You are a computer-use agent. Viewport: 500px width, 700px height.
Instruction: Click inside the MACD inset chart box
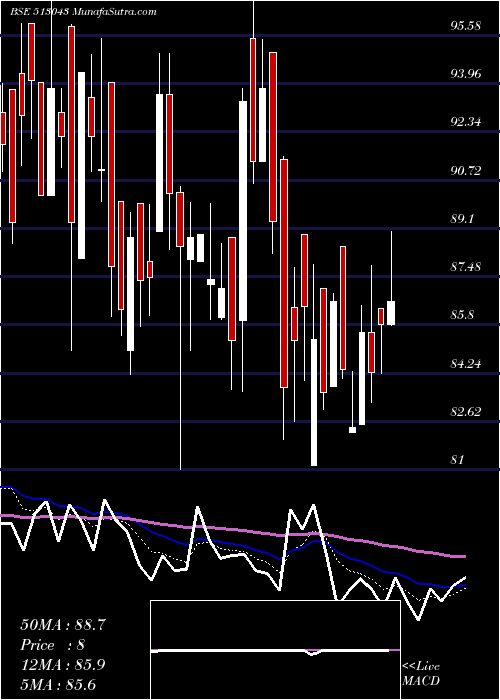[275, 650]
